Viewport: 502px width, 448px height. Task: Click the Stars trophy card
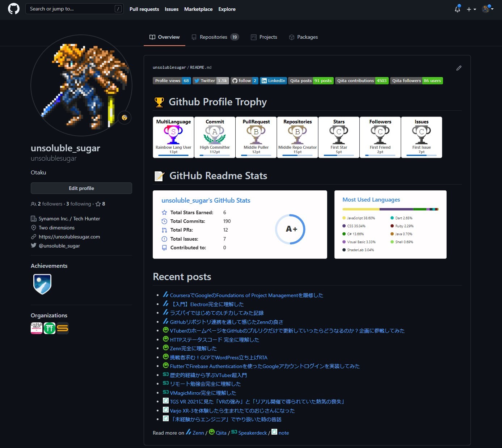339,137
